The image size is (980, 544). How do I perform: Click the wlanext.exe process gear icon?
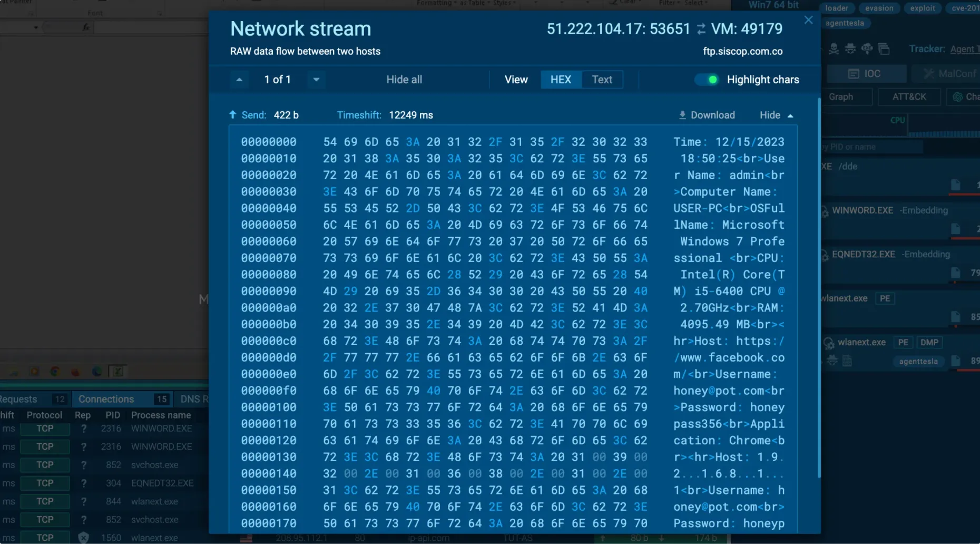click(828, 343)
